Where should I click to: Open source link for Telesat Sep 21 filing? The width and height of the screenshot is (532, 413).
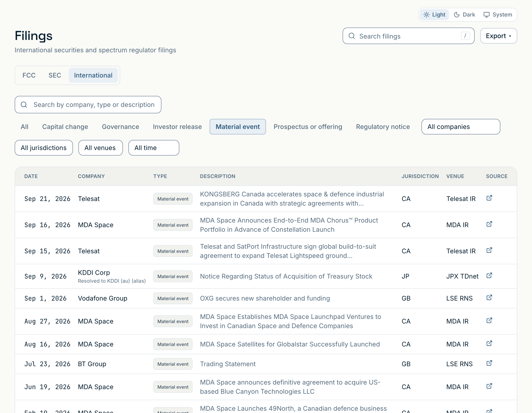(489, 198)
